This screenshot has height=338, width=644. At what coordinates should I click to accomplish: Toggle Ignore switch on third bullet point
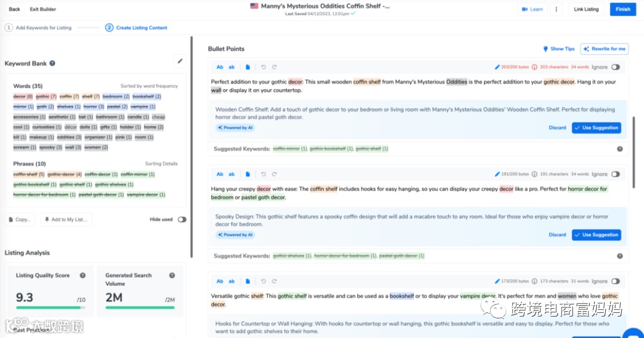point(615,281)
